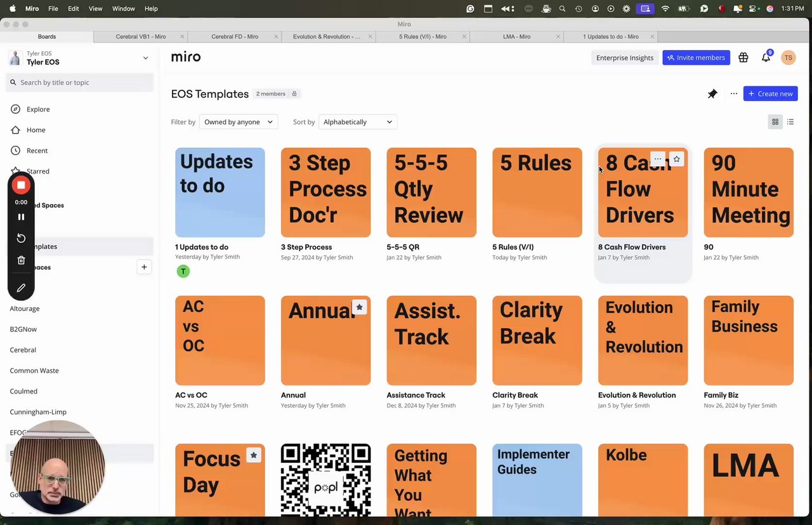This screenshot has width=812, height=525.
Task: Delete the recording using the trash icon
Action: [21, 260]
